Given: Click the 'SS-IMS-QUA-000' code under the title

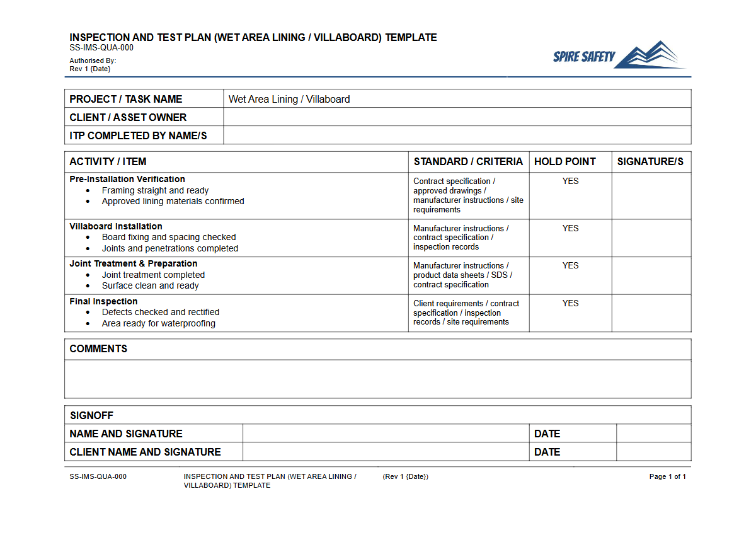Looking at the screenshot, I should pos(101,48).
